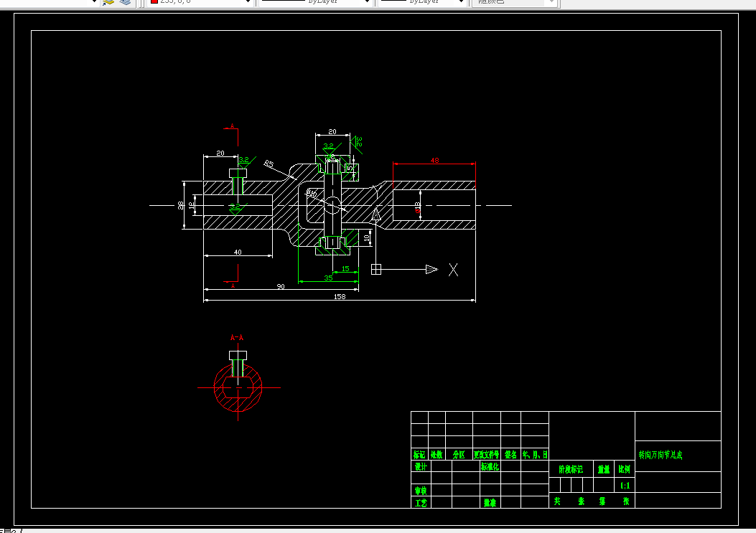
Task: Select the green 15 dimension text
Action: point(345,269)
